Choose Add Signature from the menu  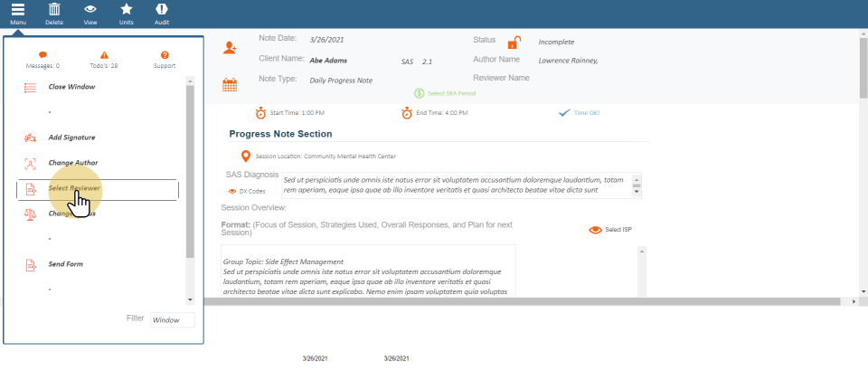click(x=71, y=138)
